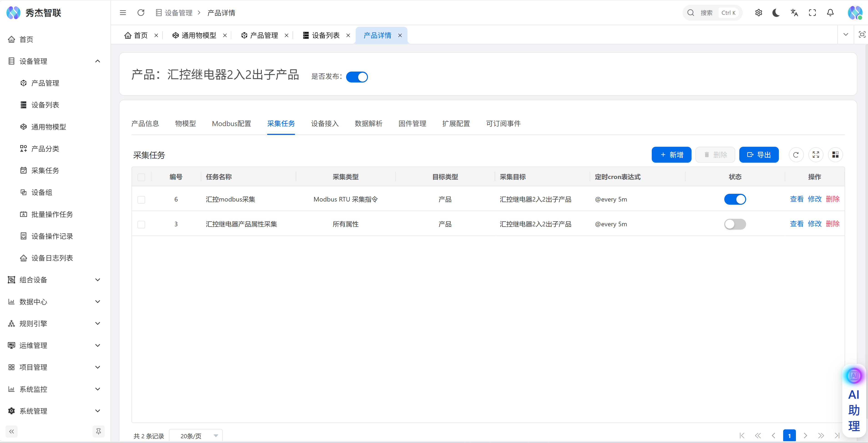Open settings gear icon in header
This screenshot has width=868, height=443.
(758, 13)
